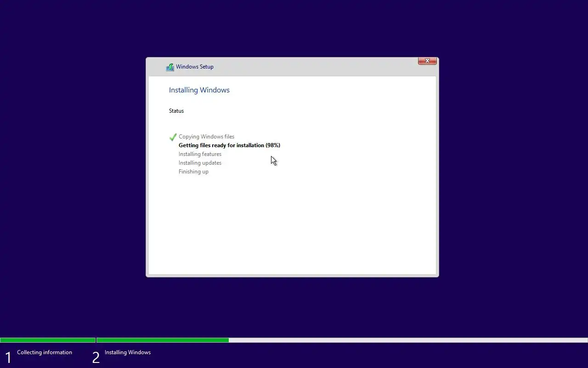
Task: Click the "Collecting information" step label
Action: tap(45, 352)
